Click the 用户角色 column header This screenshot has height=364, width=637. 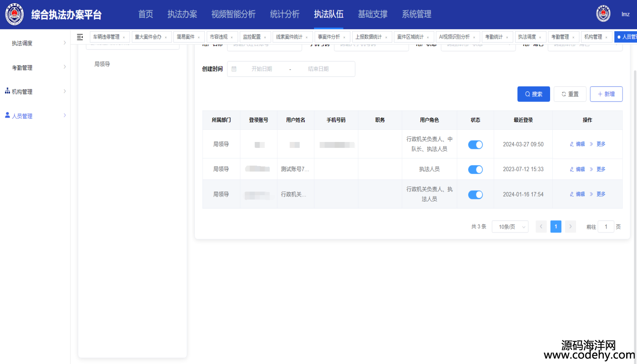[430, 120]
